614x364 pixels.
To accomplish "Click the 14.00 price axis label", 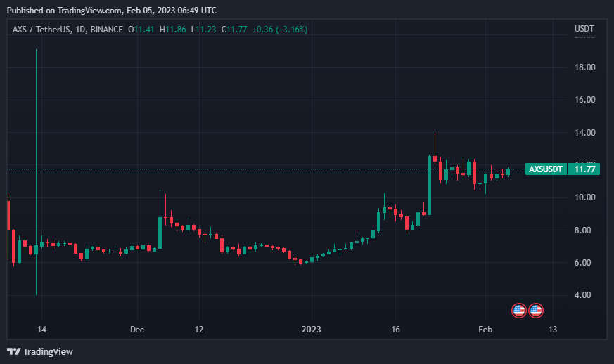I will [584, 133].
